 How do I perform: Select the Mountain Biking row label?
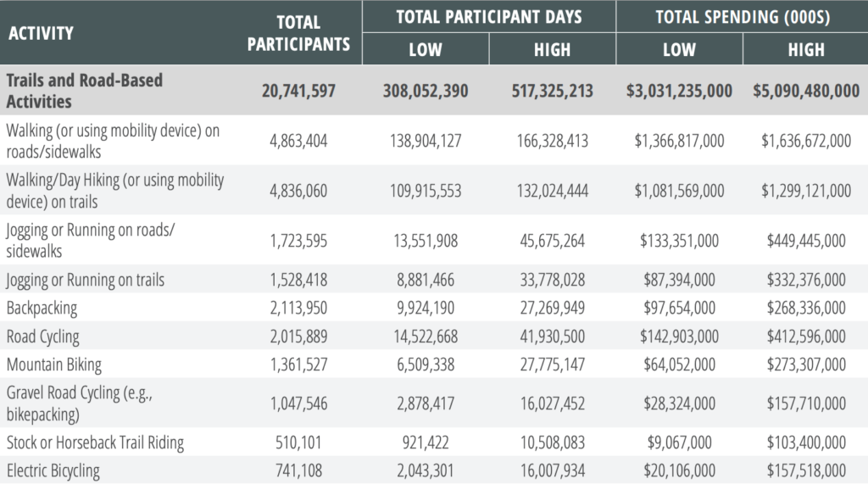[53, 364]
